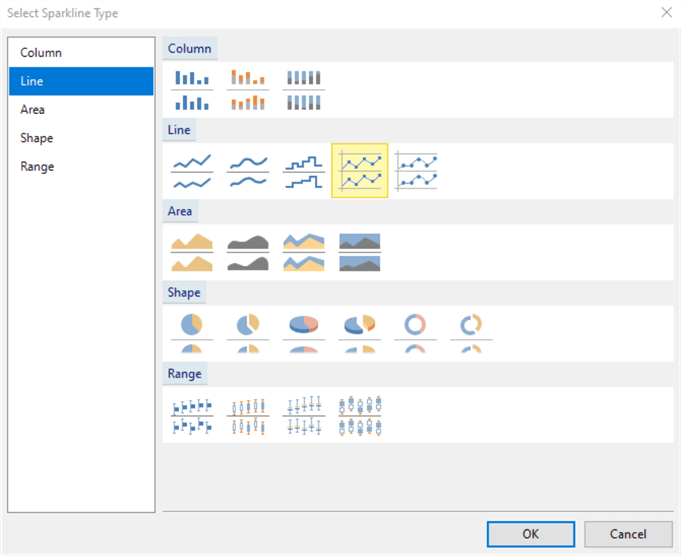This screenshot has height=556, width=681.
Task: Choose the 3D pie sparkline icon
Action: click(303, 332)
